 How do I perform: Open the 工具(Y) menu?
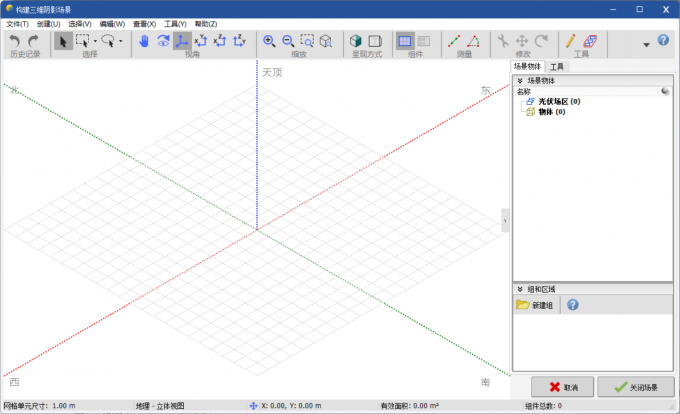(x=175, y=24)
